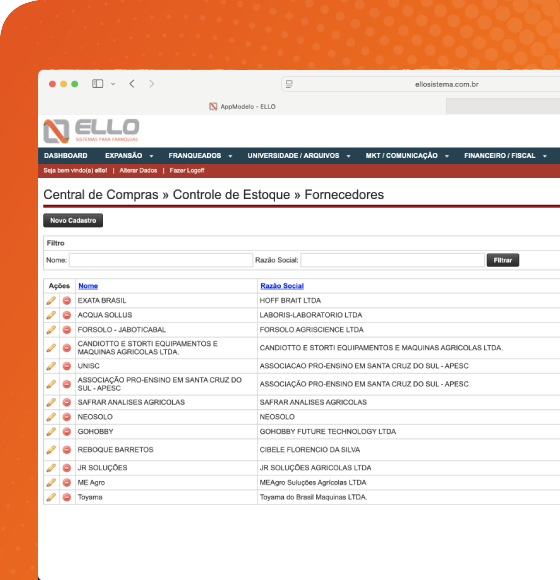Edit the ACQUA SOLLUS supplier pencil icon
Viewport: 560px width, 580px height.
click(x=51, y=315)
